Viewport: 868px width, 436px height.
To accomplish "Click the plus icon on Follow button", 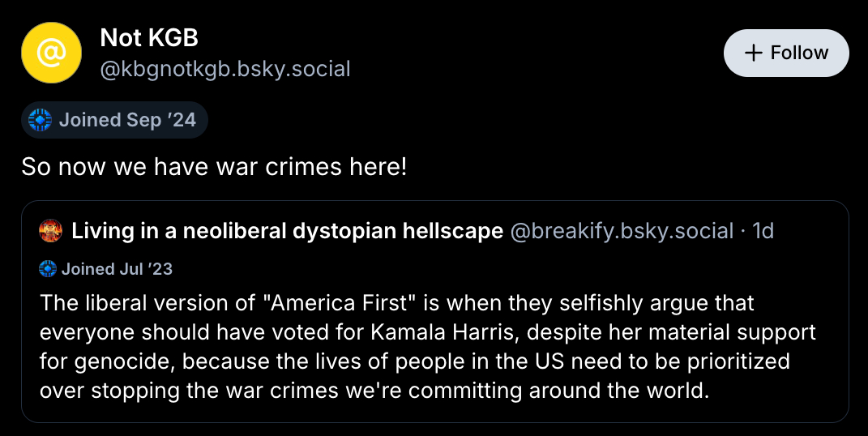I will 754,53.
